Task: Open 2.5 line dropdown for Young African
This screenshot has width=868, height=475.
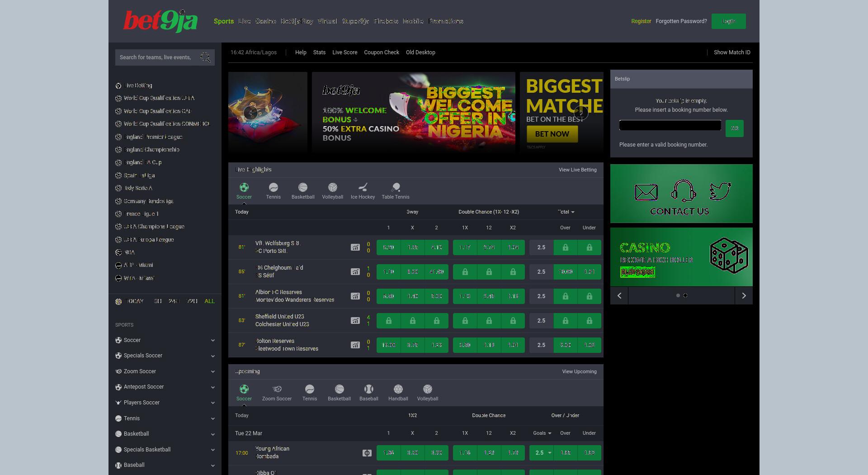Action: (x=542, y=453)
